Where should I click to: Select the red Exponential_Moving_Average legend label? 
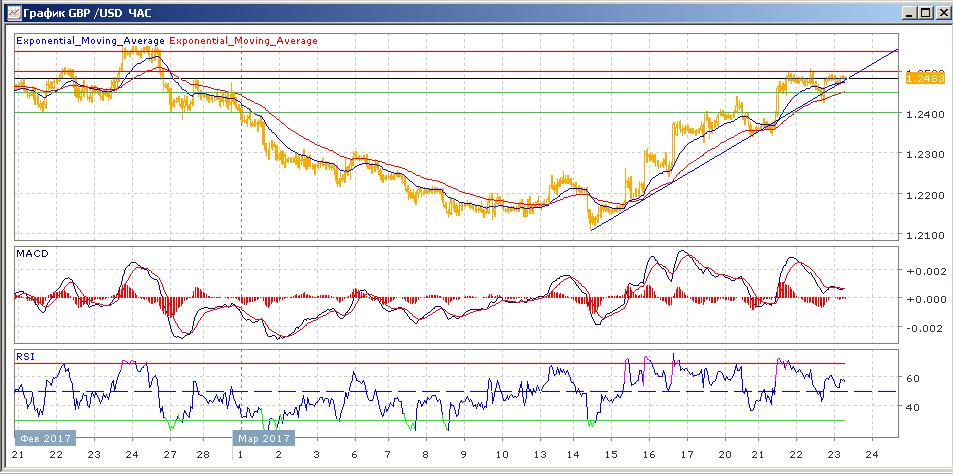(244, 41)
